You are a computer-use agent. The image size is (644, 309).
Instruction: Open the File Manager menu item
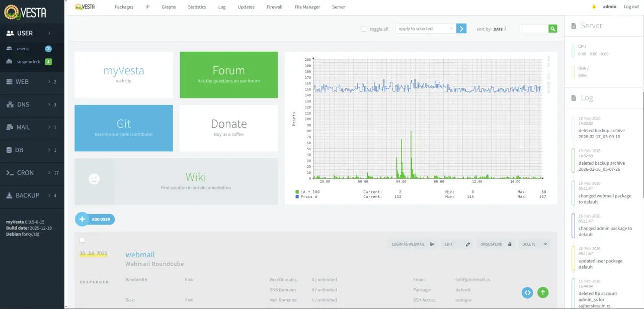tap(307, 7)
